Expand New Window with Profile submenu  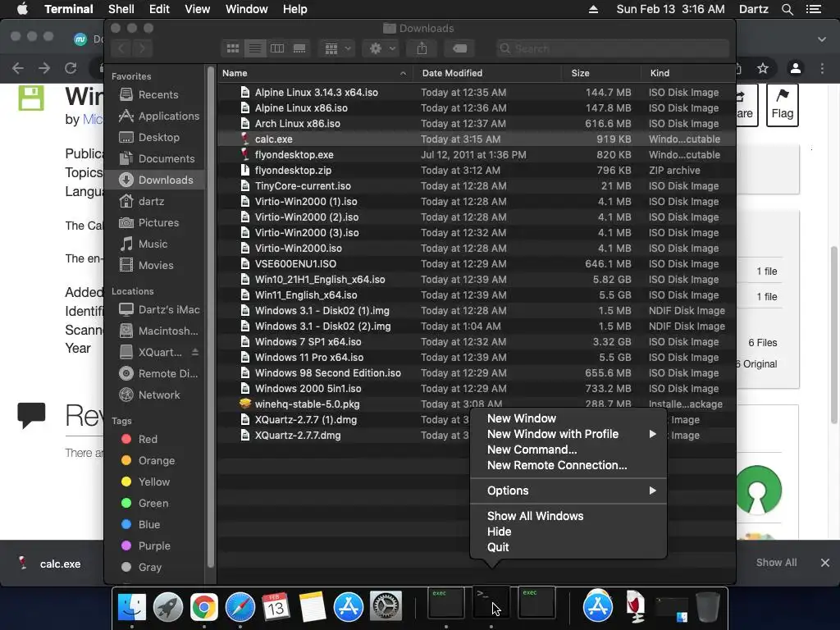(568, 434)
